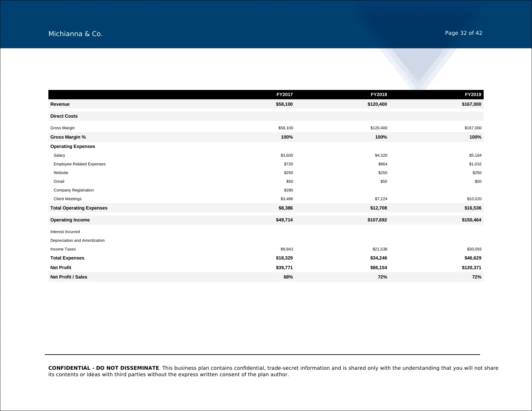This screenshot has height=411, width=532.
Task: Click the Michianna & Co. header title
Action: click(75, 34)
